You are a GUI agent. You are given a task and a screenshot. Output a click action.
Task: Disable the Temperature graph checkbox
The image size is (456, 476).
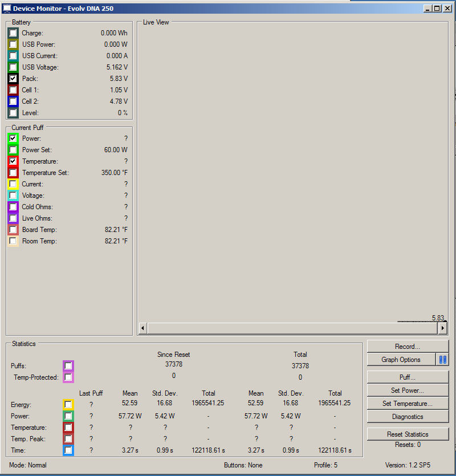click(x=13, y=161)
